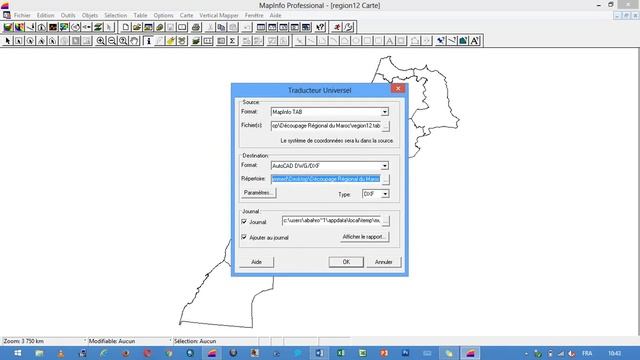This screenshot has width=640, height=360.
Task: Click the Afficher le rapport... button
Action: click(364, 237)
